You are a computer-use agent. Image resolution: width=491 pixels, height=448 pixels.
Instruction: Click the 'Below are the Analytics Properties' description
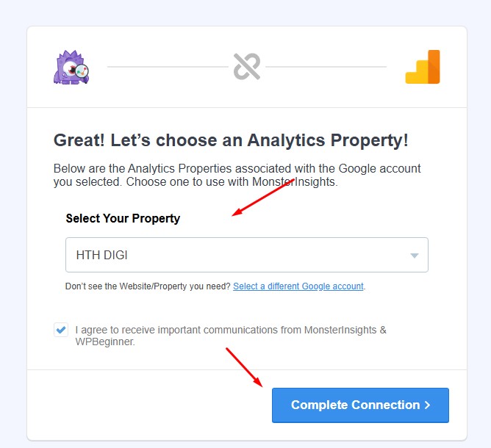(237, 175)
